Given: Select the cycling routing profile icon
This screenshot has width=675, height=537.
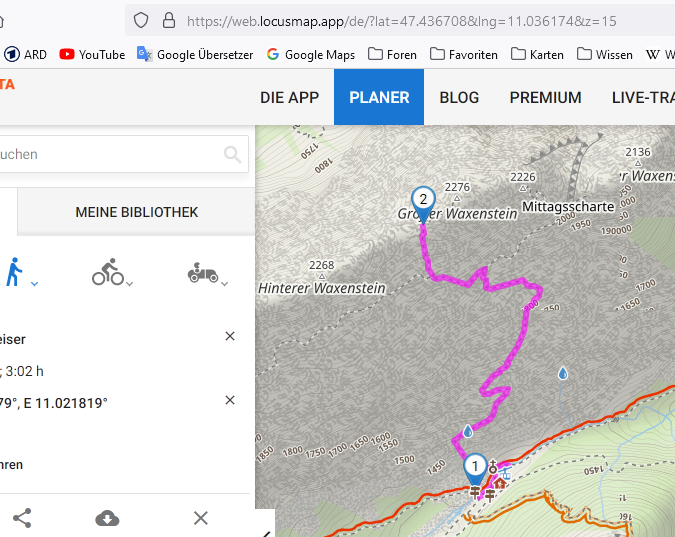Looking at the screenshot, I should click(x=107, y=272).
